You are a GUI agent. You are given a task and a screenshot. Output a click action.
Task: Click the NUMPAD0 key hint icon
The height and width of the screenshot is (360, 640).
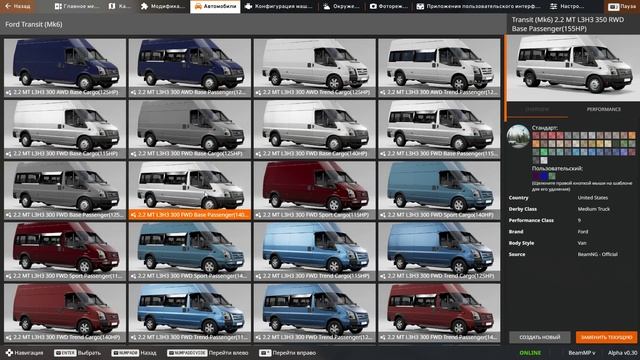125,353
